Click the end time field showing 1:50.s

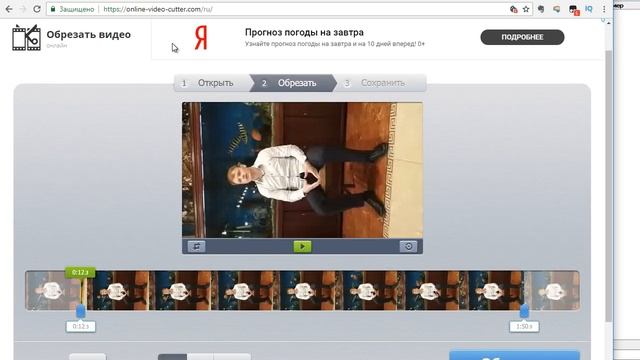524,327
